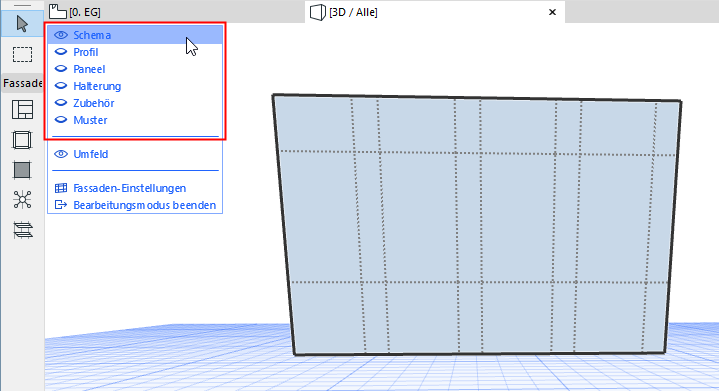
Task: Toggle Paneel visibility eye
Action: (61, 69)
